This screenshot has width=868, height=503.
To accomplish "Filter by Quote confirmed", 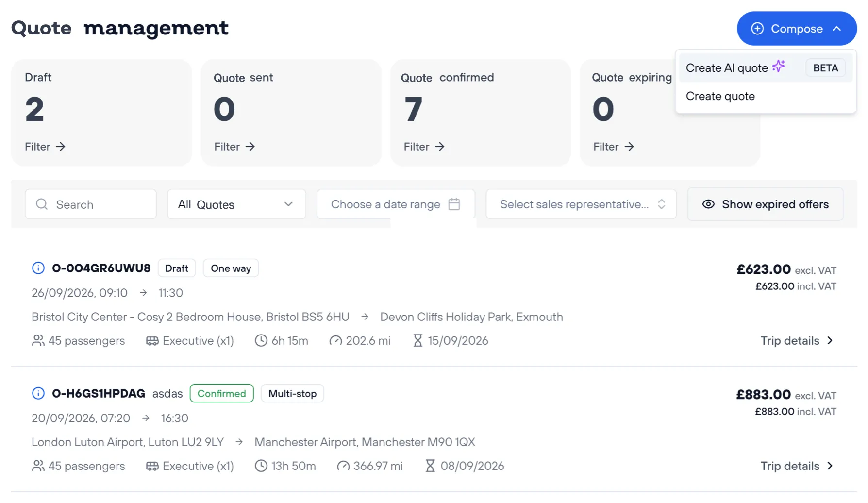I will 424,147.
